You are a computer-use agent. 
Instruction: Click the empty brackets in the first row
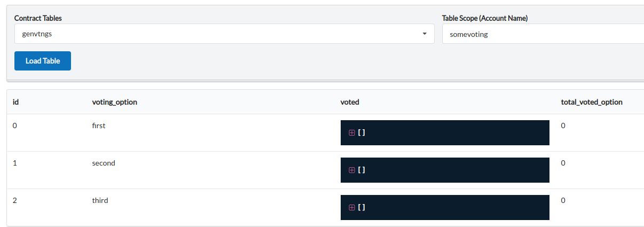(x=362, y=132)
